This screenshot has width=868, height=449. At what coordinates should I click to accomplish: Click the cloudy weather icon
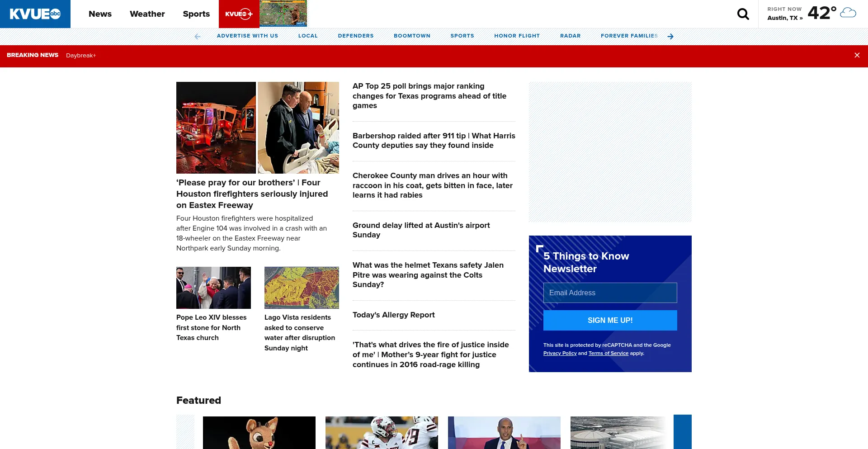(848, 13)
